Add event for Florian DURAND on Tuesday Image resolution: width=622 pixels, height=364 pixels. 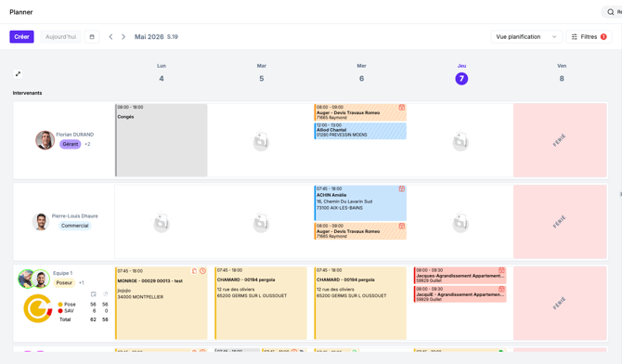click(262, 142)
